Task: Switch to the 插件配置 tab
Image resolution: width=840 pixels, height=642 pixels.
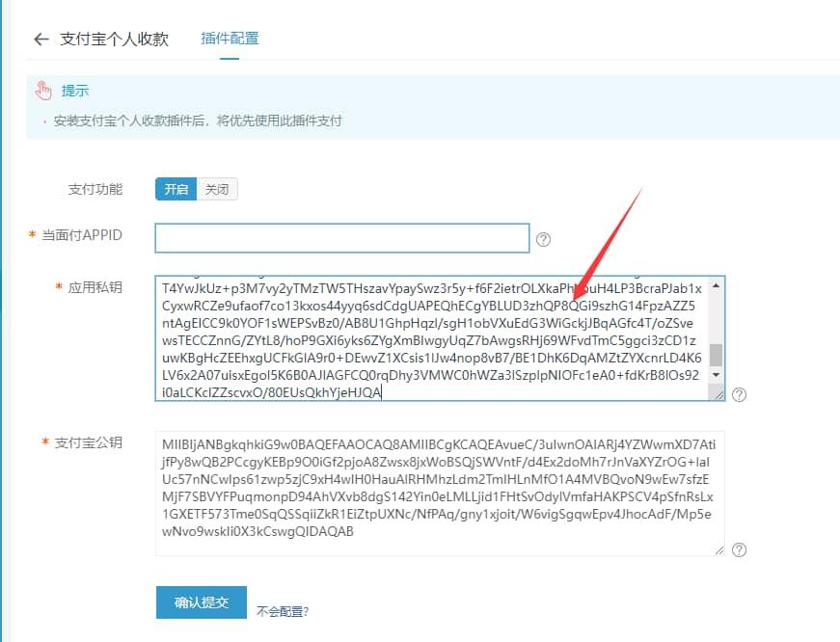Action: click(x=230, y=39)
